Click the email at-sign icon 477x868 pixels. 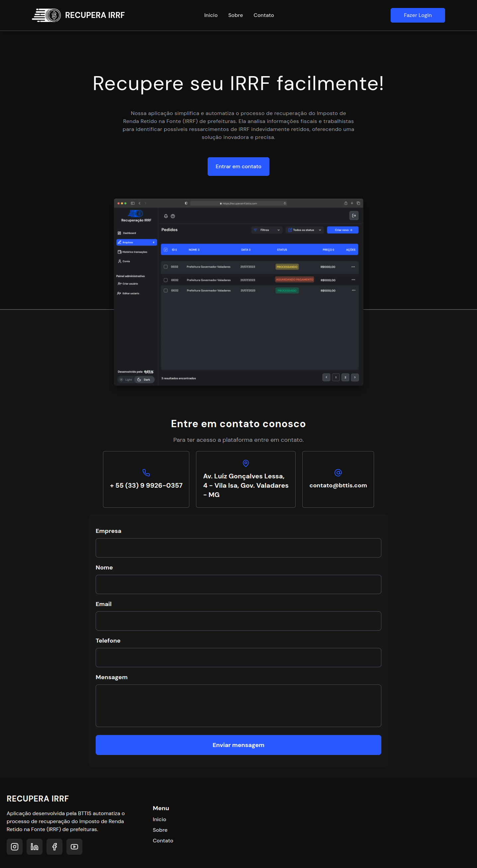(338, 472)
